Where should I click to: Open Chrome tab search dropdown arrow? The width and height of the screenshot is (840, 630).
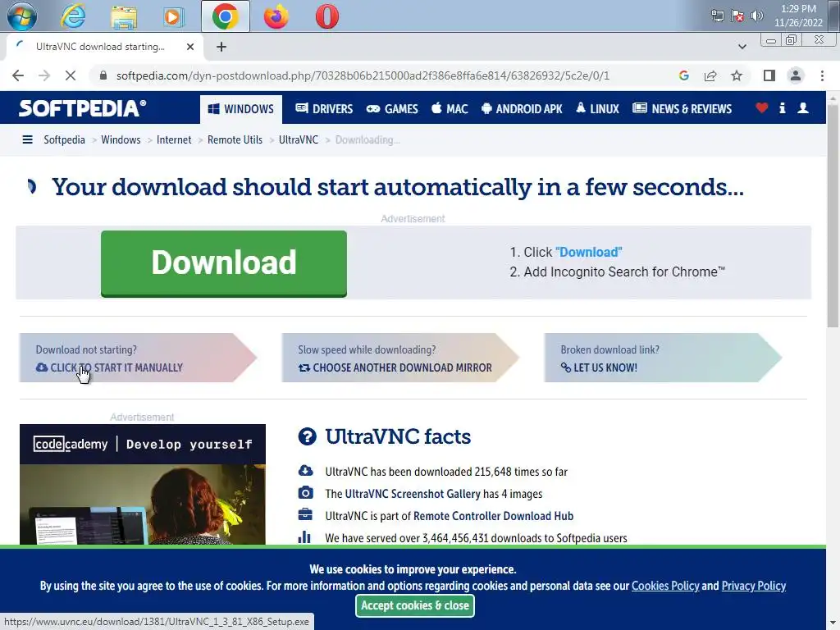click(x=742, y=47)
